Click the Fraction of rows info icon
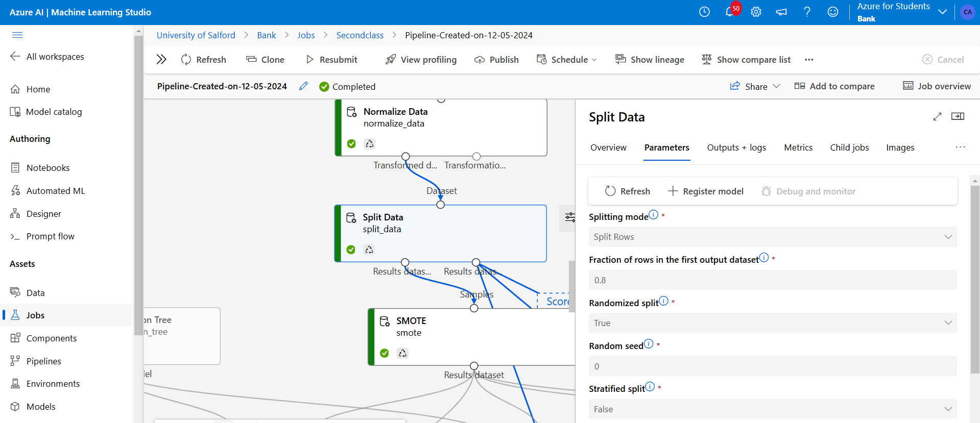This screenshot has height=423, width=980. pyautogui.click(x=764, y=257)
